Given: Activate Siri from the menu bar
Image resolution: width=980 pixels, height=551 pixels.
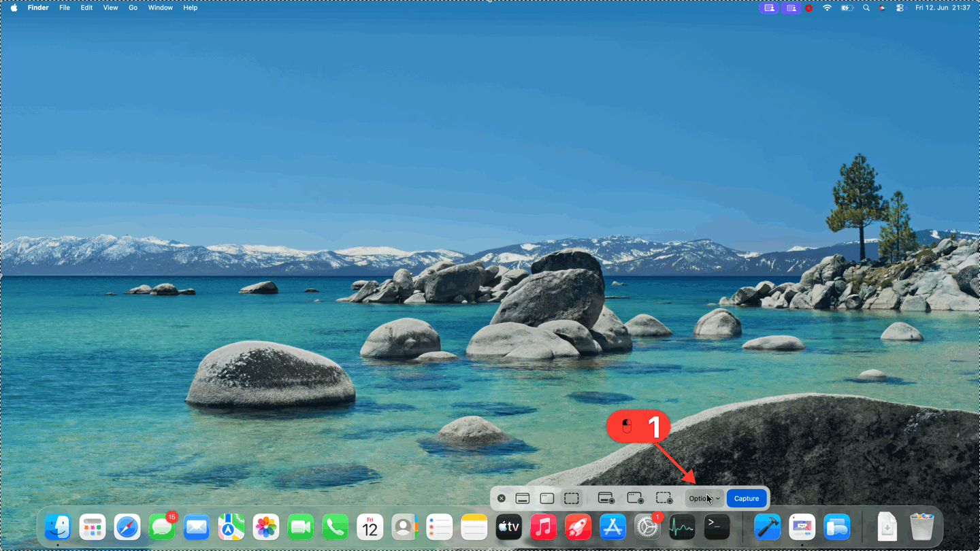Looking at the screenshot, I should (883, 8).
